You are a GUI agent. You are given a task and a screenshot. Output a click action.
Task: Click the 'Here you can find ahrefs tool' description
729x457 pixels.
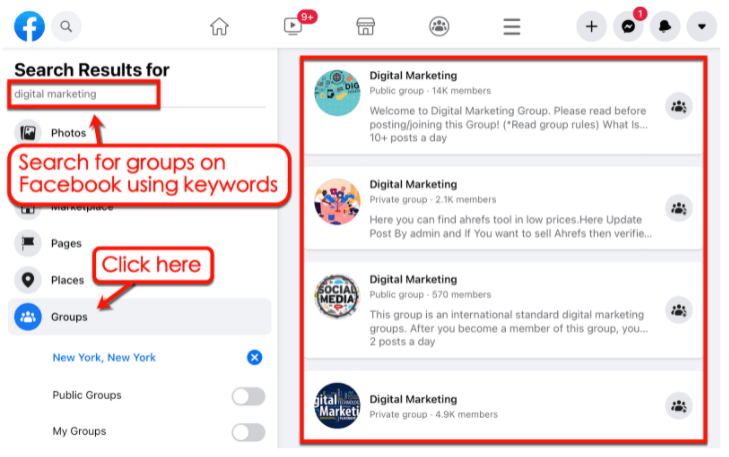pyautogui.click(x=510, y=226)
